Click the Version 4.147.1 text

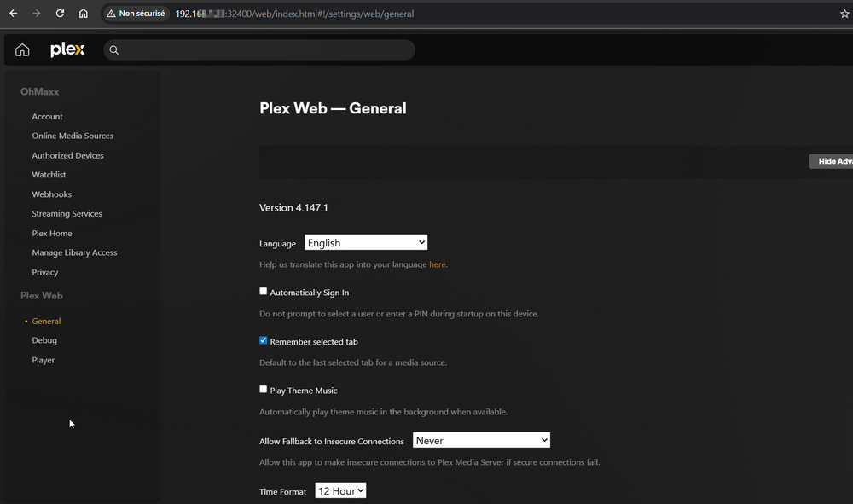[x=293, y=208]
